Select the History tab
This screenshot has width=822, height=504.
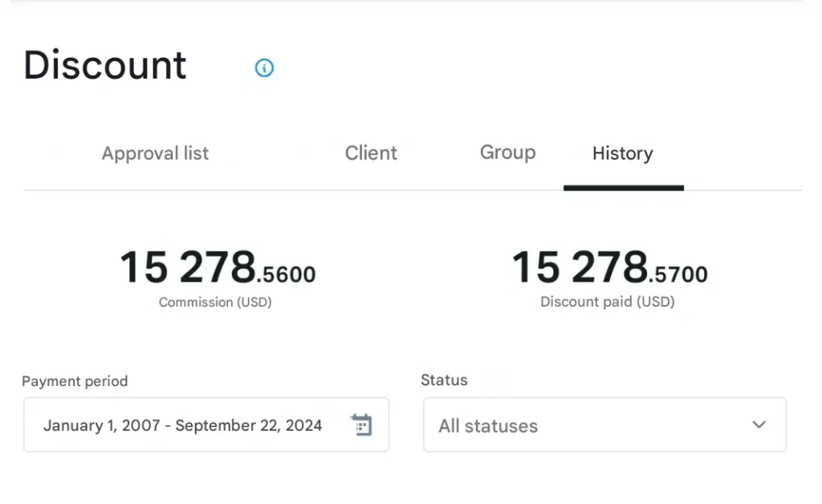(623, 153)
